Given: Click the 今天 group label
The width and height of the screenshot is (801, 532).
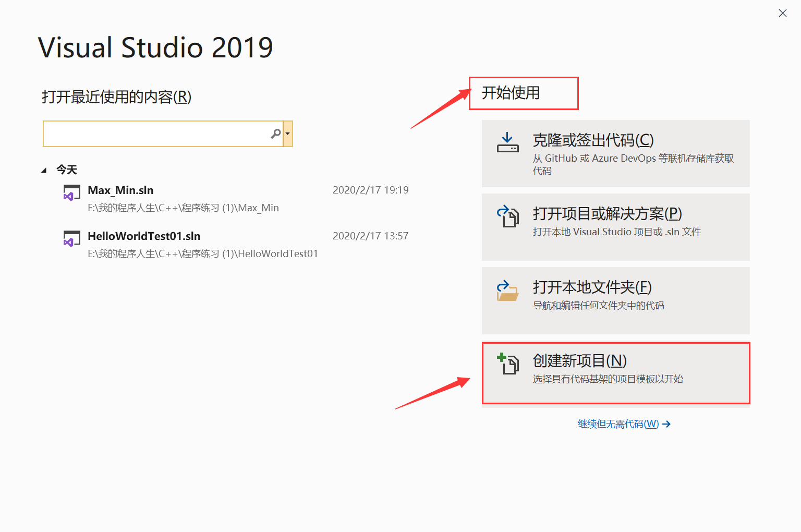Looking at the screenshot, I should pos(67,170).
